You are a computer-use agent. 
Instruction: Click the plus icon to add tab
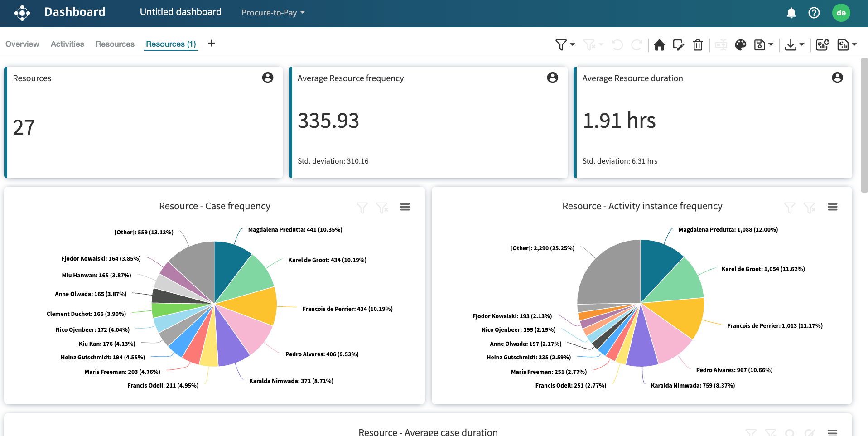coord(211,44)
